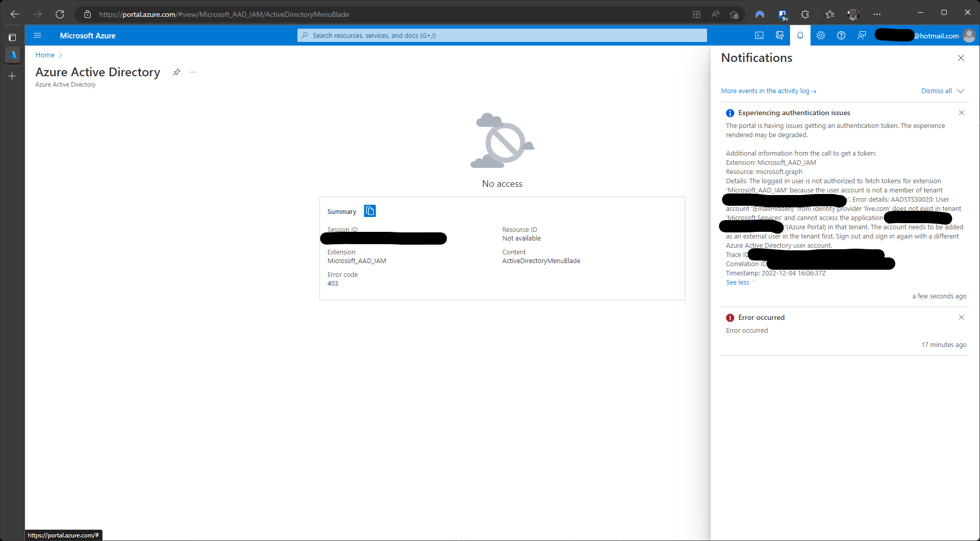Open the vertical tabs pane icon

coord(12,37)
